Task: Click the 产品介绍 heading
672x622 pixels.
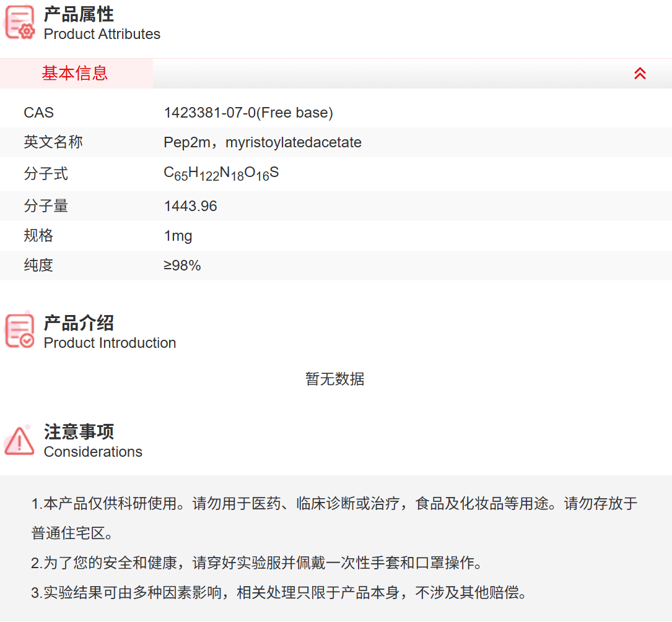Action: point(79,322)
